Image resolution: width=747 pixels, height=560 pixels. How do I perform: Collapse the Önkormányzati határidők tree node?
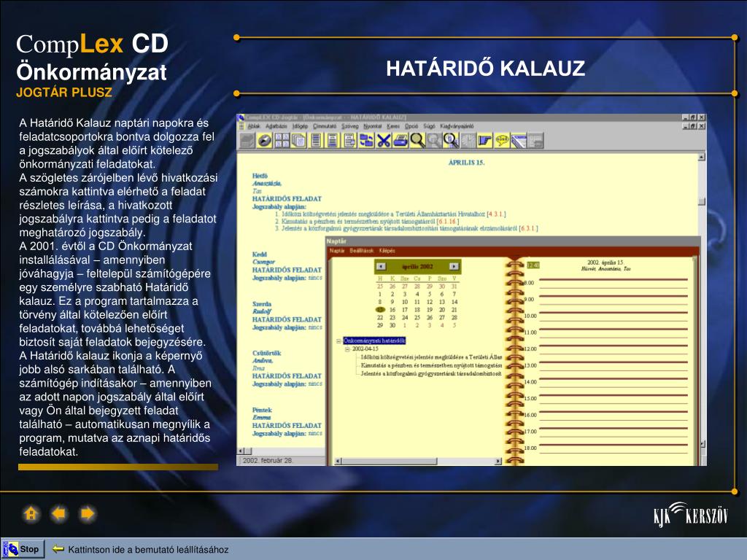click(x=338, y=341)
